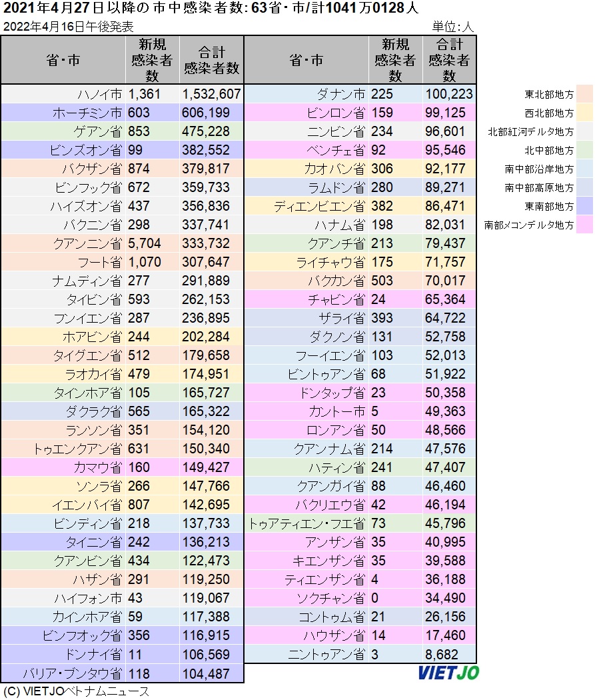Viewport: 595px width, 700px height.
Task: Select total value 307,647
Action: [x=205, y=263]
